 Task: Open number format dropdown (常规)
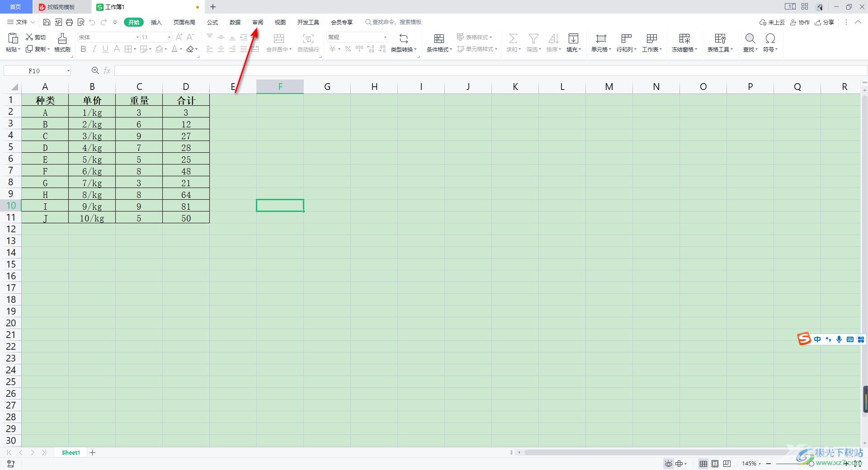(385, 37)
